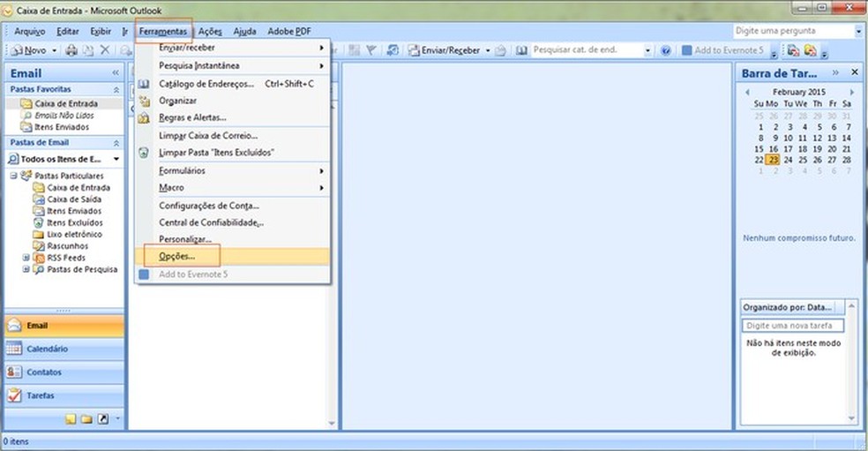
Task: Select Rascunhos folder
Action: click(61, 246)
